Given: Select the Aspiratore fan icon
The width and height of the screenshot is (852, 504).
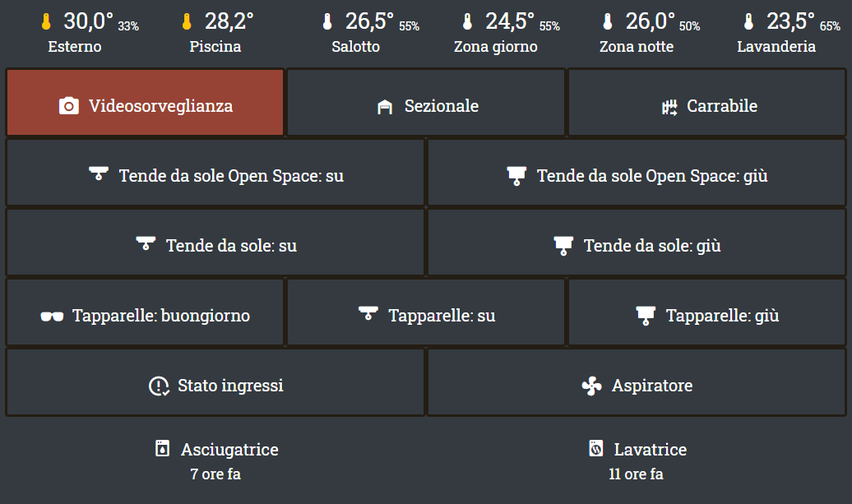Looking at the screenshot, I should click(x=592, y=386).
